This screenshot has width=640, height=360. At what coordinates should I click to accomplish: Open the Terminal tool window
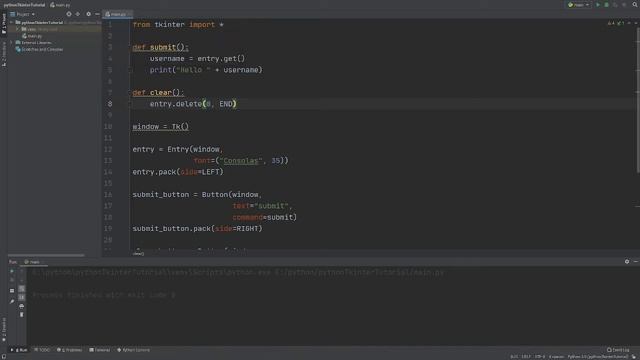click(100, 350)
